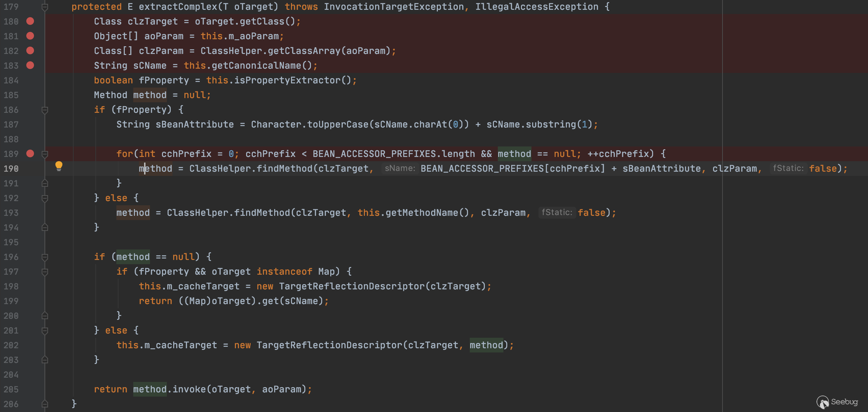Click the yellow lightbulb intention icon
The height and width of the screenshot is (412, 868).
pos(59,166)
